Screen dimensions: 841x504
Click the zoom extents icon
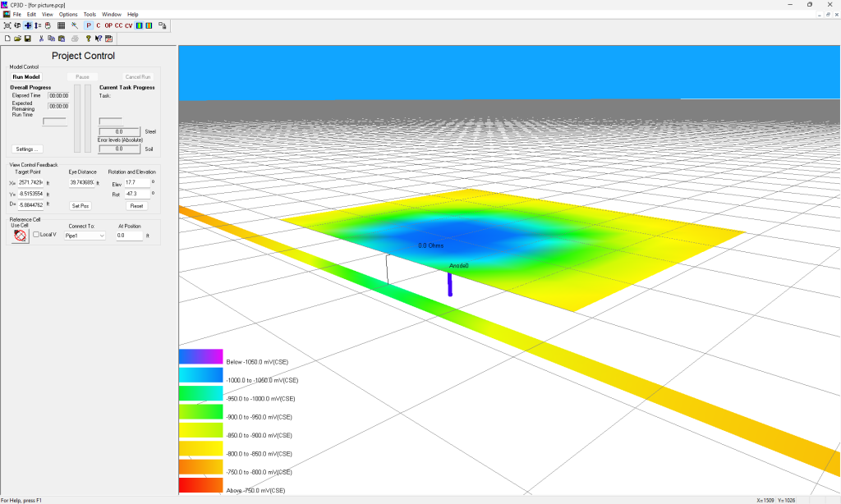(x=7, y=25)
